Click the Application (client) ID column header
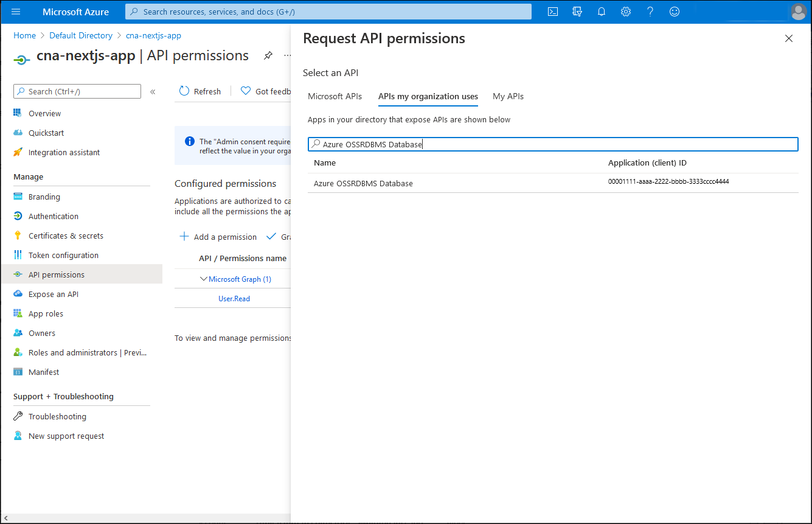 coord(647,162)
